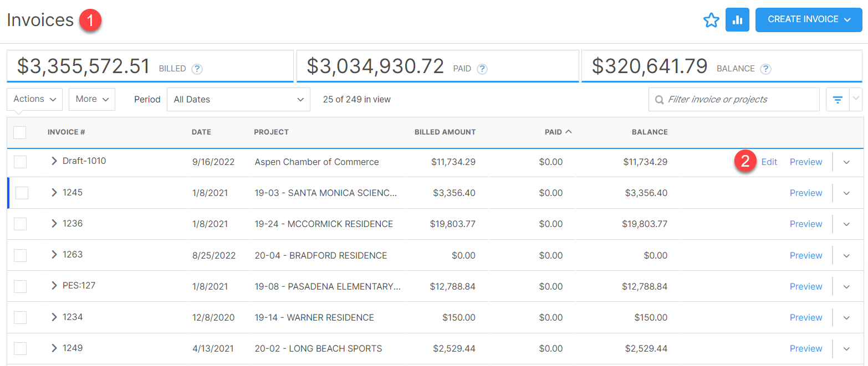This screenshot has width=868, height=366.
Task: Click the help icon next to BALANCE
Action: point(765,69)
